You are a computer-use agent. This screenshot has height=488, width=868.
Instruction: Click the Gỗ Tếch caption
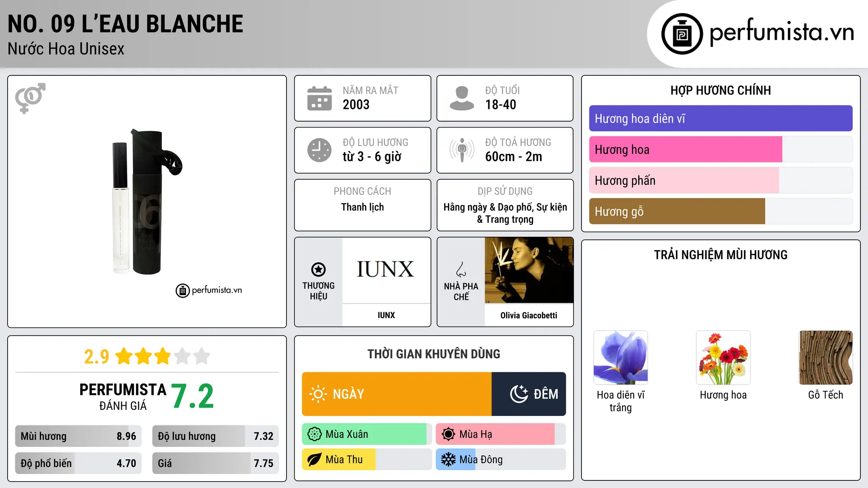tap(826, 395)
